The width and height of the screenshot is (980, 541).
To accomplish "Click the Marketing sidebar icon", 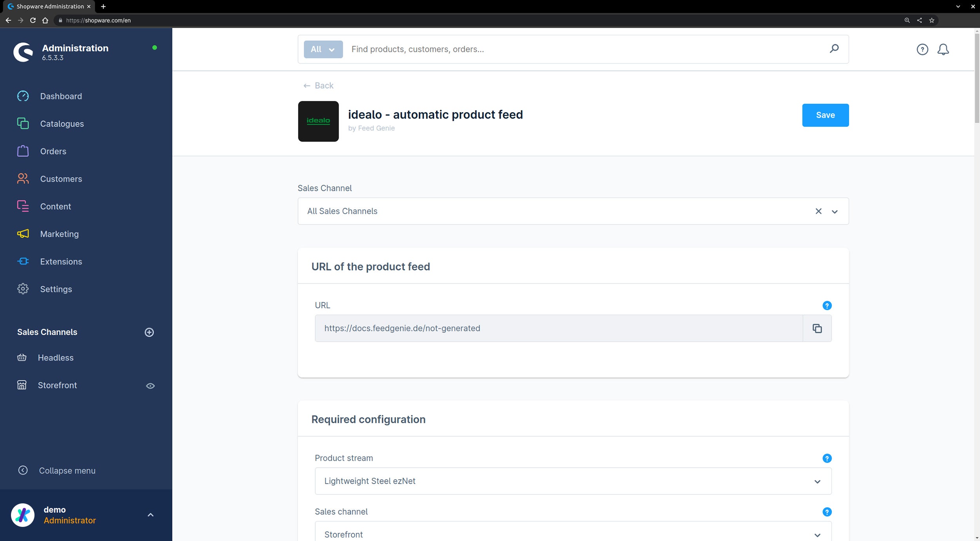I will coord(23,234).
